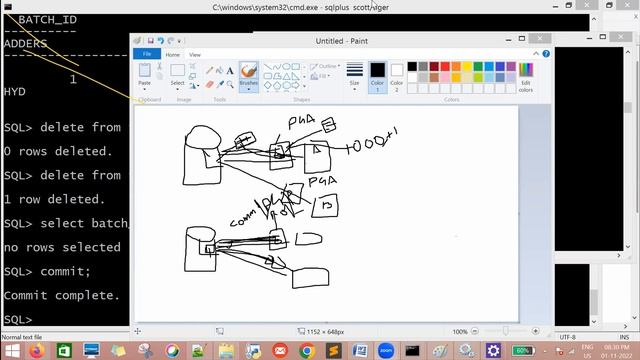
Task: Select the Color 1 foreground button
Action: [x=377, y=77]
